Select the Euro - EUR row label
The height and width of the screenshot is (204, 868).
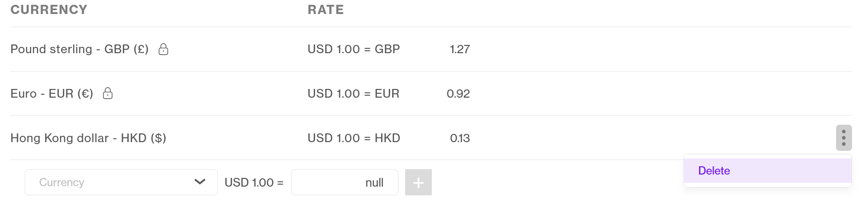click(52, 94)
